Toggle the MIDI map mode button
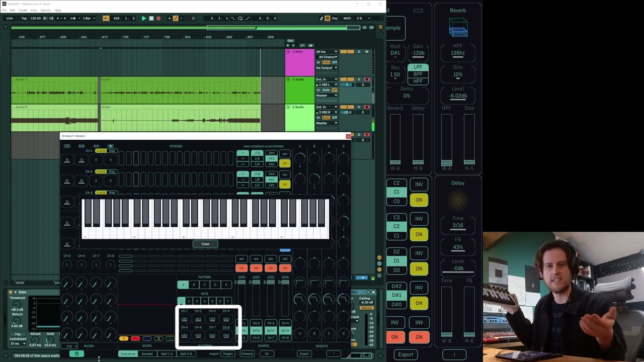Screen dimensions: 644x362 pyautogui.click(x=347, y=18)
